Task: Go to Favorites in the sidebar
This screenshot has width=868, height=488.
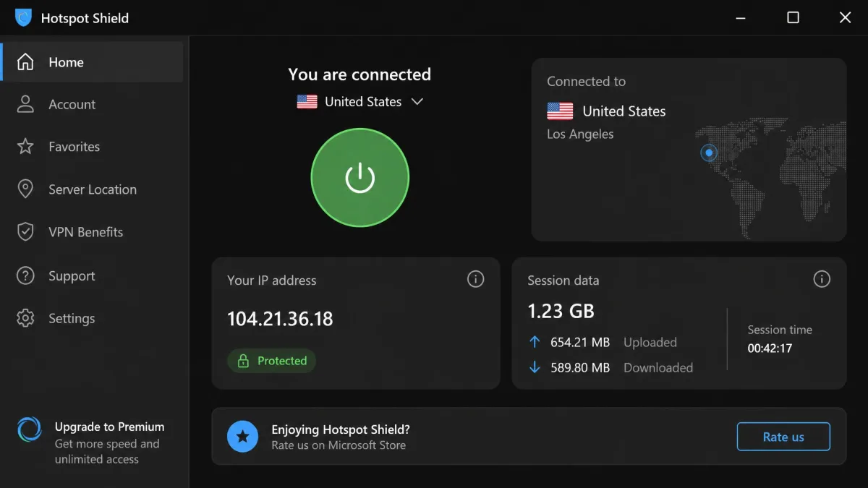Action: 93,147
